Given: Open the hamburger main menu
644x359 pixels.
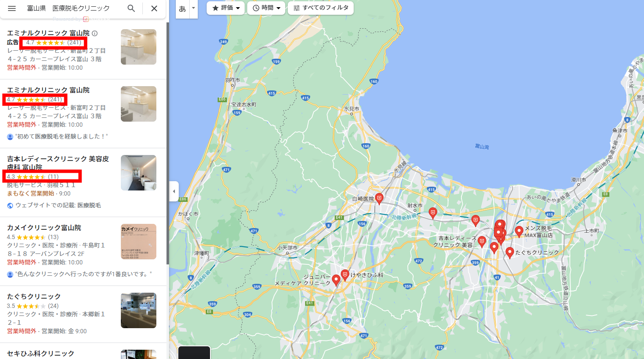Looking at the screenshot, I should pyautogui.click(x=12, y=8).
